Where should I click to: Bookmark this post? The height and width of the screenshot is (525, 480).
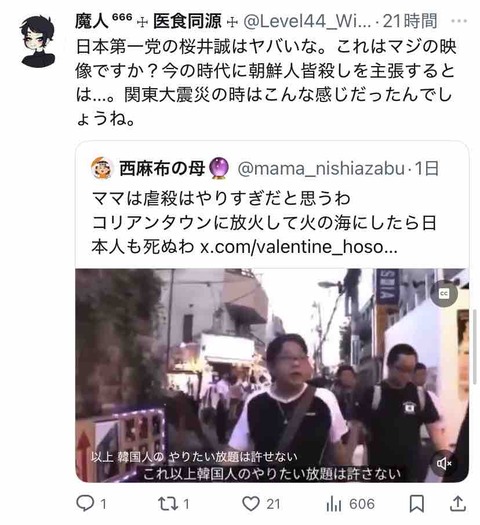click(x=416, y=504)
